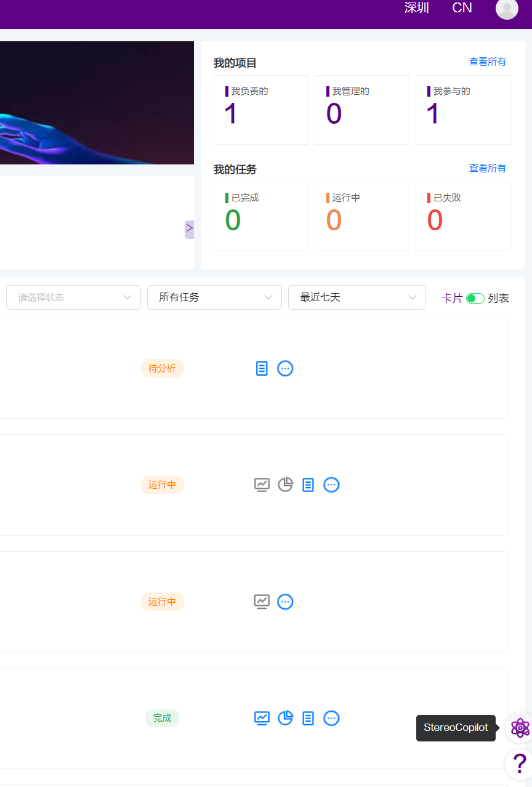Image resolution: width=532 pixels, height=787 pixels.
Task: Expand the panel with the purple arrow tab
Action: [x=189, y=228]
